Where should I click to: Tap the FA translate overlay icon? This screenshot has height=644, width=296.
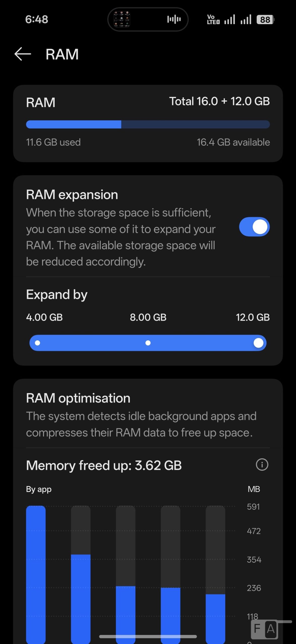265,629
